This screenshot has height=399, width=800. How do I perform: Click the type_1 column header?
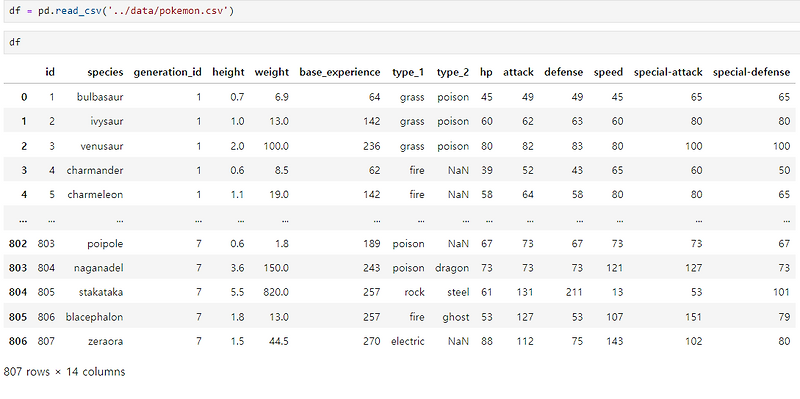[408, 72]
